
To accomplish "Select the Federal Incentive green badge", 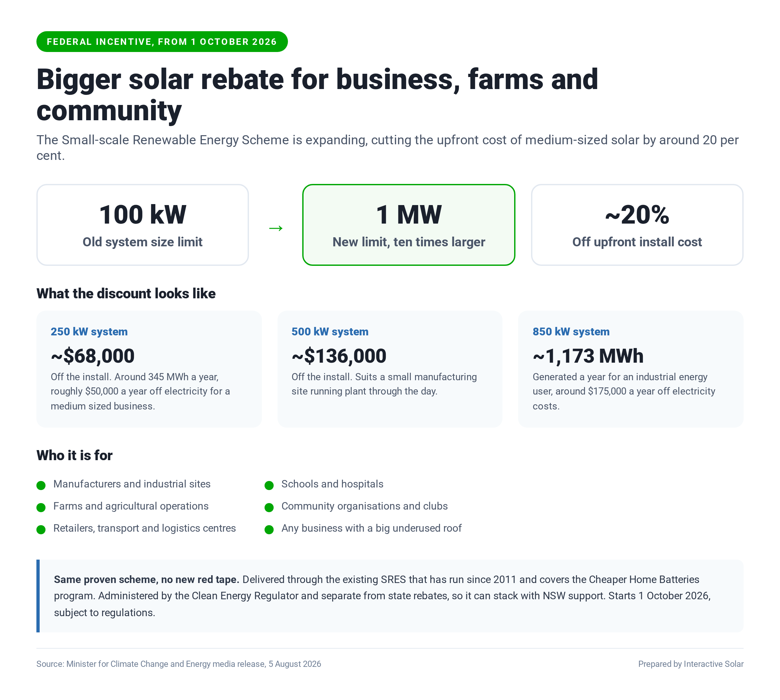I will [x=162, y=42].
